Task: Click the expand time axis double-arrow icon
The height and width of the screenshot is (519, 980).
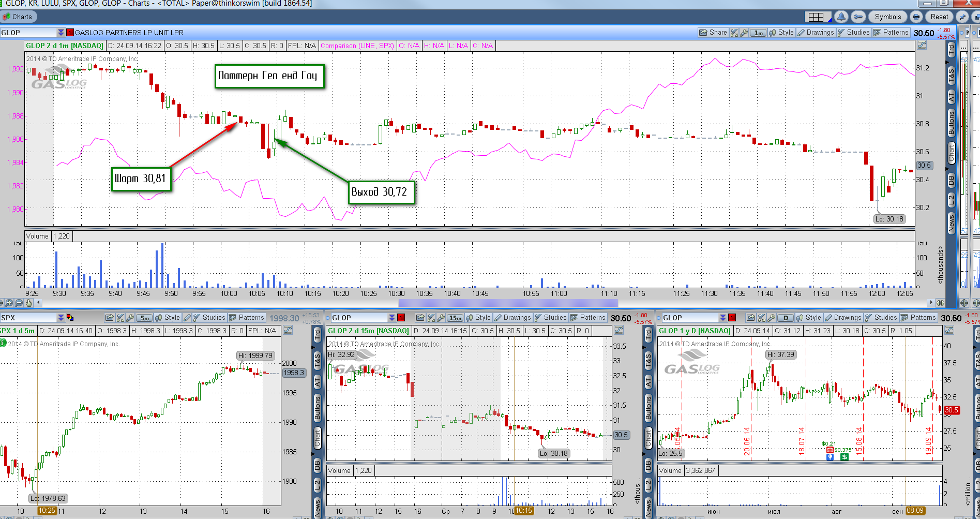Action: 940,303
